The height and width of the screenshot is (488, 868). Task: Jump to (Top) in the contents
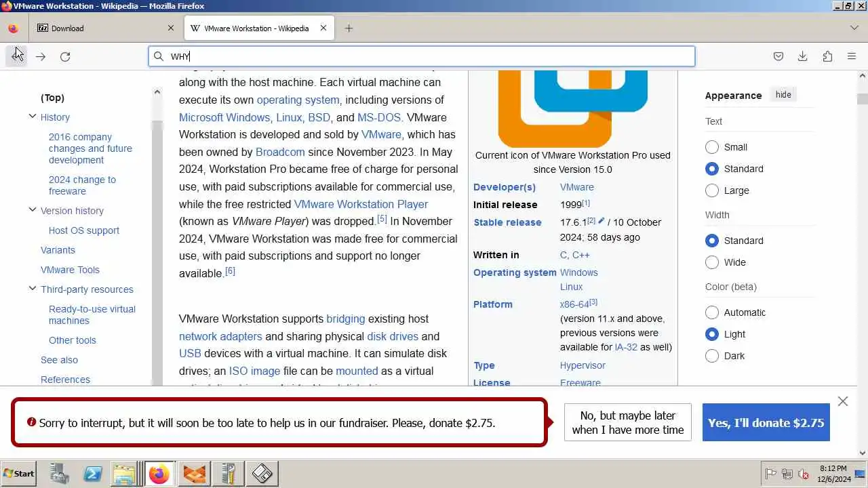tap(52, 98)
